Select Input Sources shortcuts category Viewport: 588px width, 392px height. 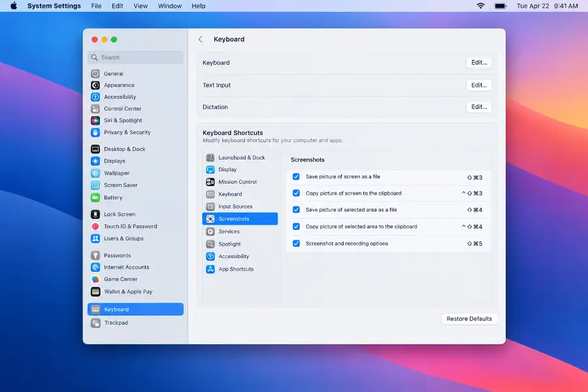tap(240, 206)
